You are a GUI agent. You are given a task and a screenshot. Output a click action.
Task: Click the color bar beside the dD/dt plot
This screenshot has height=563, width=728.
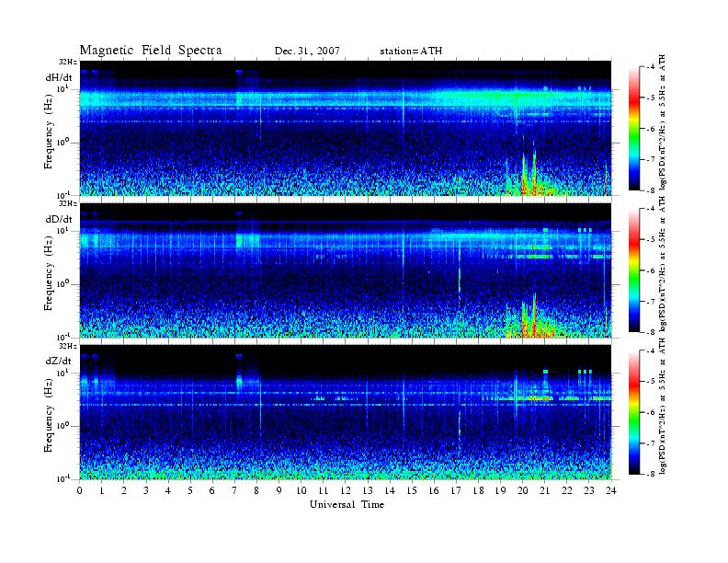click(x=634, y=270)
